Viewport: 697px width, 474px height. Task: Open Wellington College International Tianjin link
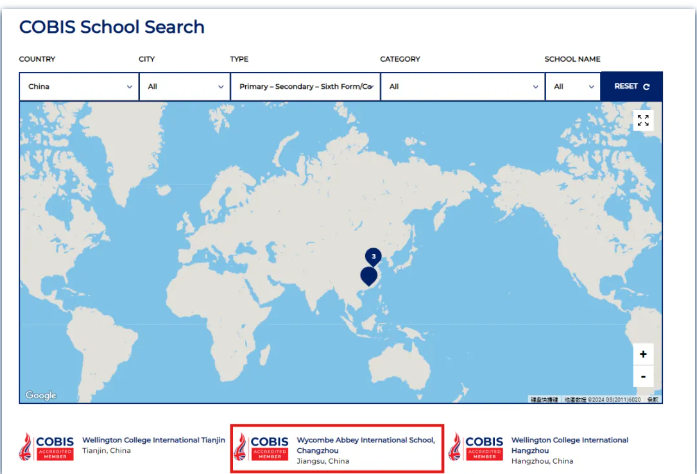(x=154, y=440)
